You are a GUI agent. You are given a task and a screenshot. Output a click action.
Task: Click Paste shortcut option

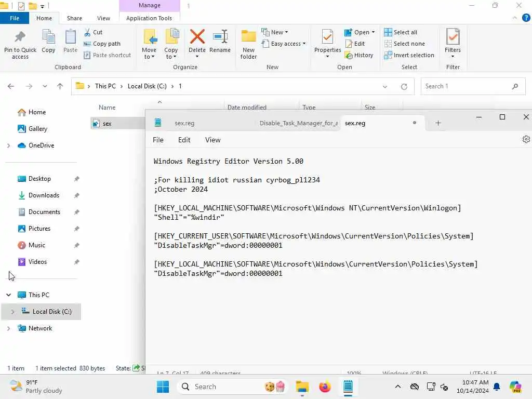[x=107, y=55]
